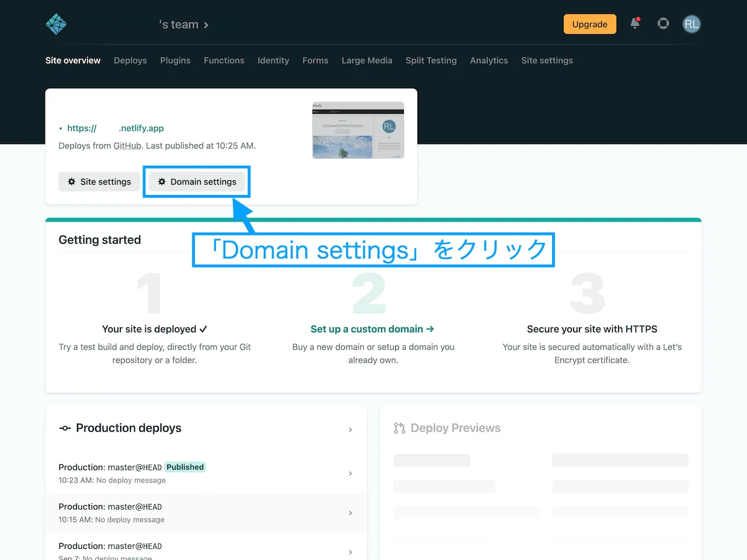This screenshot has width=747, height=560.
Task: Follow the Set up a custom domain link
Action: [372, 329]
